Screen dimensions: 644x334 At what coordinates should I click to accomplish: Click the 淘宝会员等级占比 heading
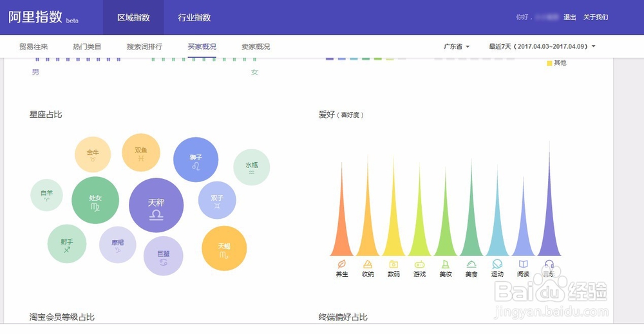[x=62, y=317]
